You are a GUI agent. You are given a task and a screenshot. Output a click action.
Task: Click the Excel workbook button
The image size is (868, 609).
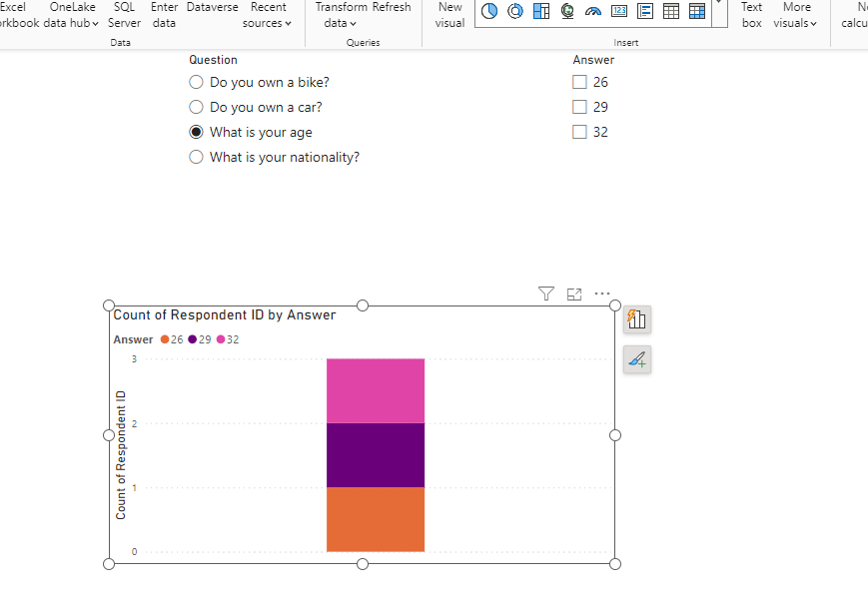point(19,15)
